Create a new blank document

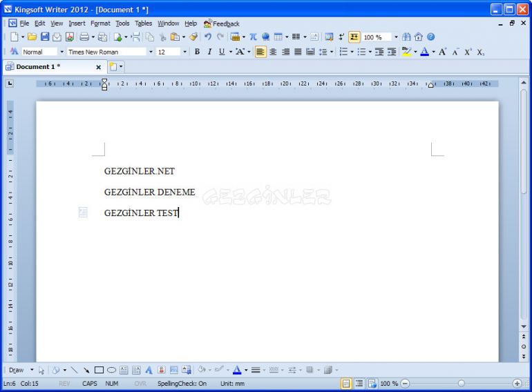[x=15, y=37]
